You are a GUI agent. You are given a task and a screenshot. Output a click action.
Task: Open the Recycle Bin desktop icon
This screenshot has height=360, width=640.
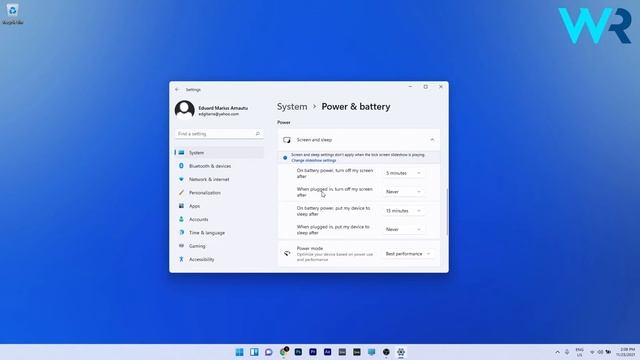coord(12,13)
